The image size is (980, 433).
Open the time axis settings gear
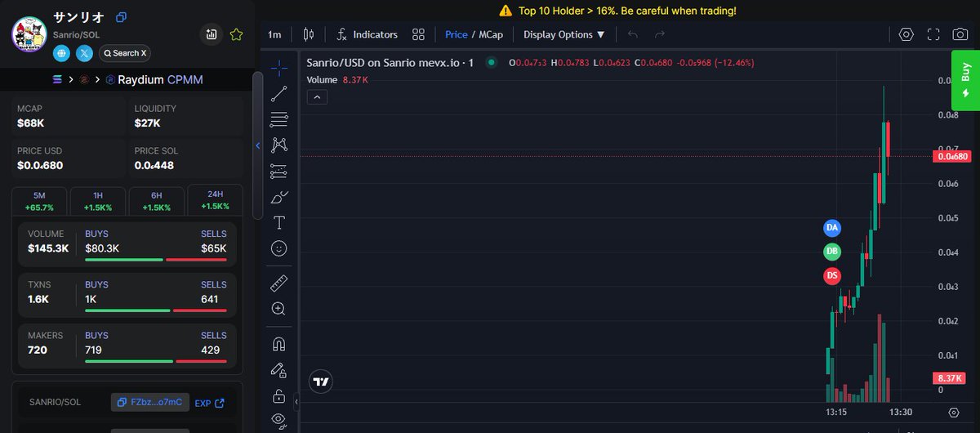click(x=953, y=412)
